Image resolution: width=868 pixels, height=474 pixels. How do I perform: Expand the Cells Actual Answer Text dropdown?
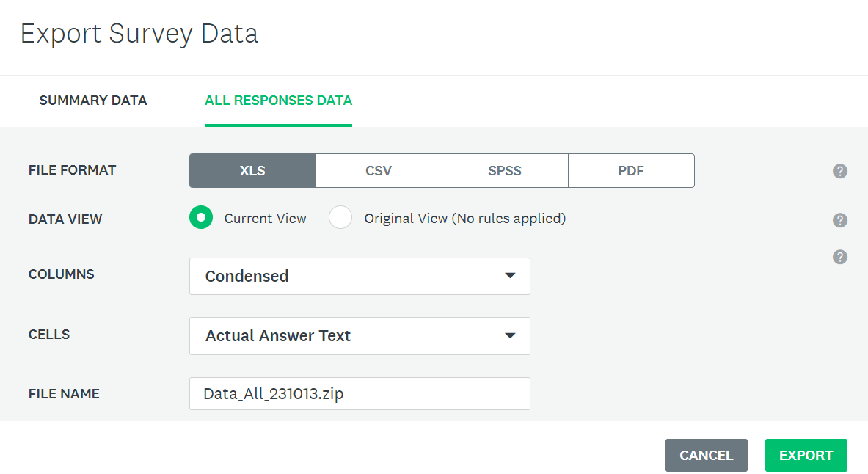pos(360,336)
